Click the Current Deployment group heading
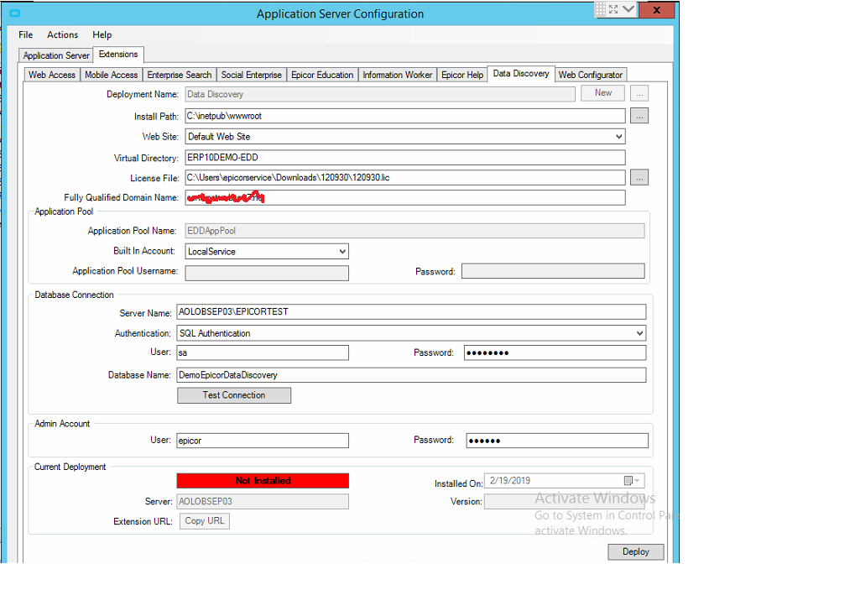Viewport: 855px width, 616px height. coord(70,467)
